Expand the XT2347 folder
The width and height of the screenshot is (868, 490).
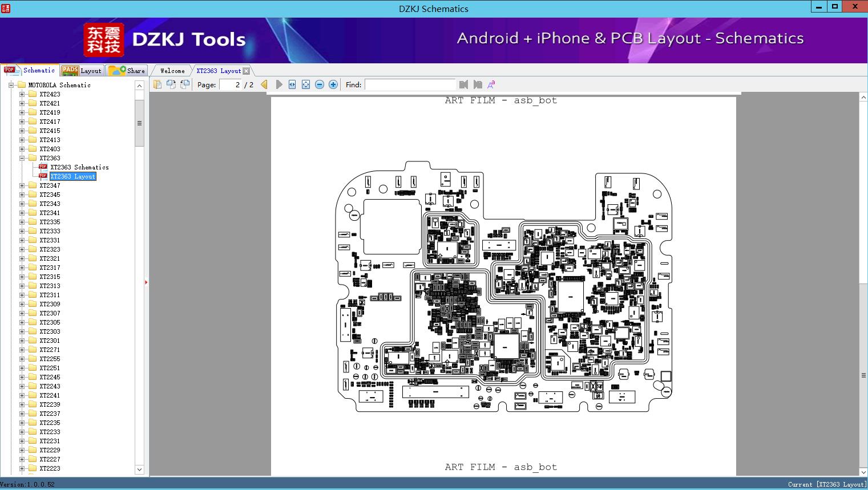22,185
